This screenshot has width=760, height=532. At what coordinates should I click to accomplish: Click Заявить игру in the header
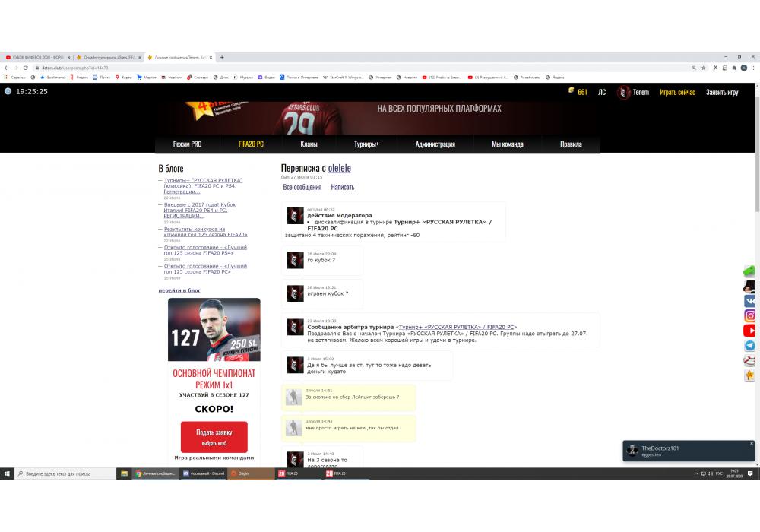pos(722,92)
